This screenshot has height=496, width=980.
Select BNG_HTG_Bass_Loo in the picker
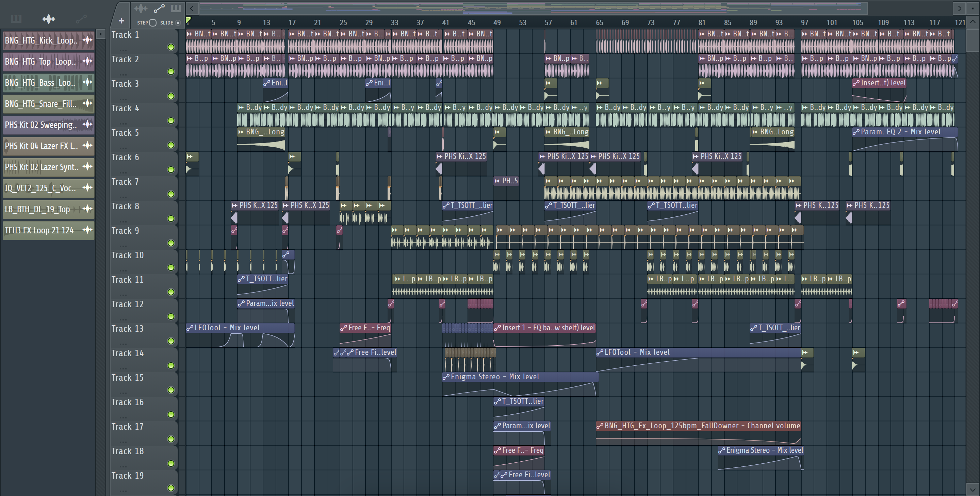tap(49, 82)
